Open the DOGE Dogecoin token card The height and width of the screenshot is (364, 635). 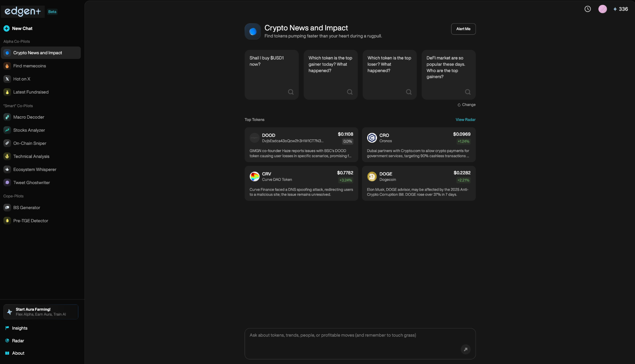point(419,183)
